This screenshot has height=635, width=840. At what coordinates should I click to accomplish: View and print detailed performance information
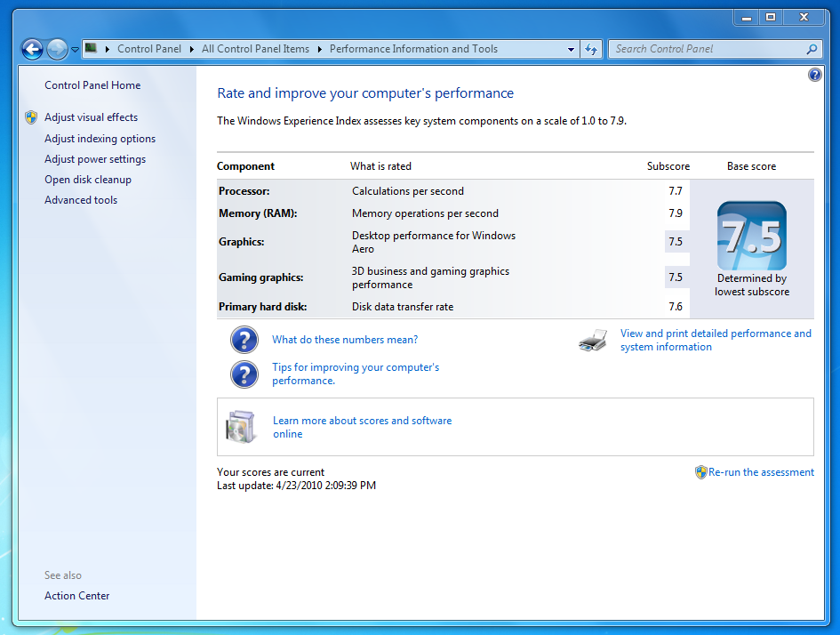716,340
